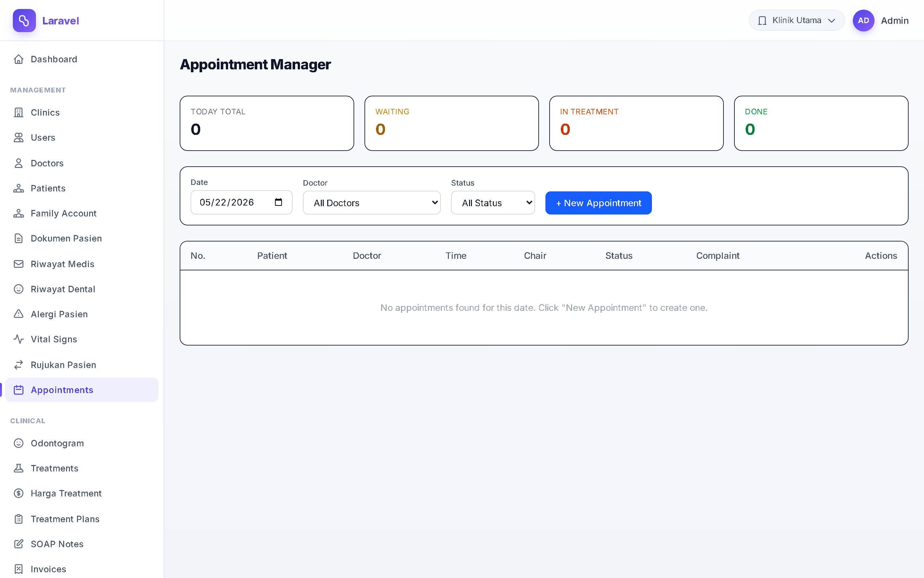Navigate to Doctors section
924x578 pixels.
pos(82,163)
